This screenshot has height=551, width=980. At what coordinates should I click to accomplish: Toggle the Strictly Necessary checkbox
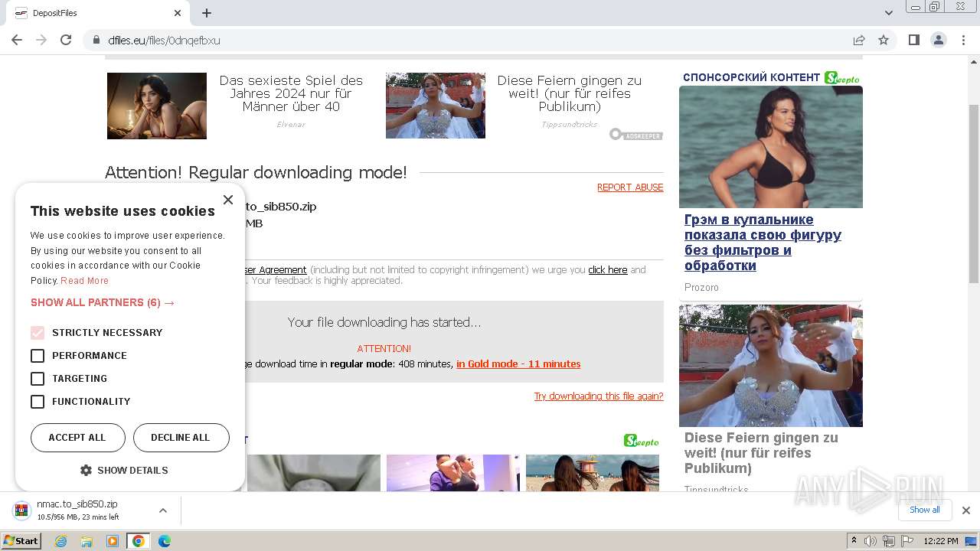(x=38, y=333)
